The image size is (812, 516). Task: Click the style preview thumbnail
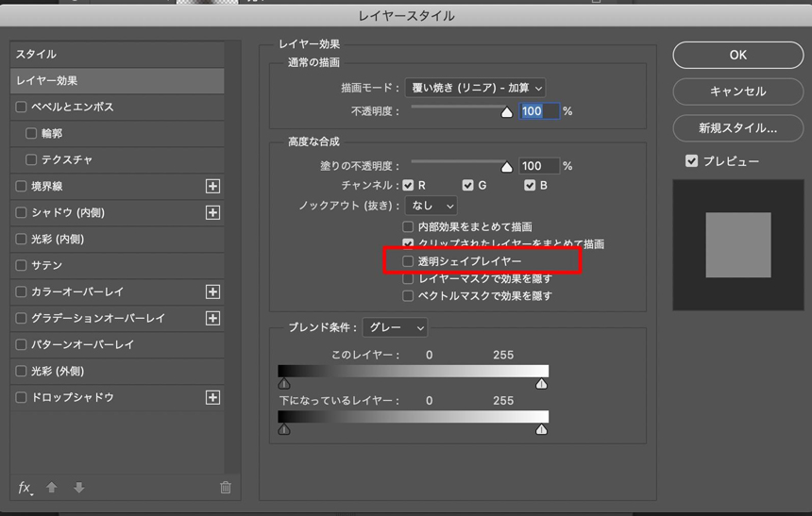pos(738,245)
